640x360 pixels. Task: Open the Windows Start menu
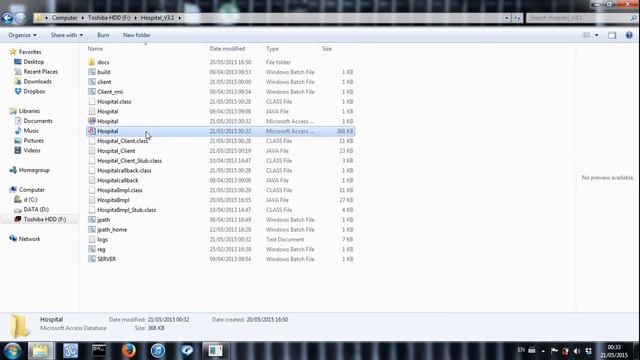click(12, 351)
